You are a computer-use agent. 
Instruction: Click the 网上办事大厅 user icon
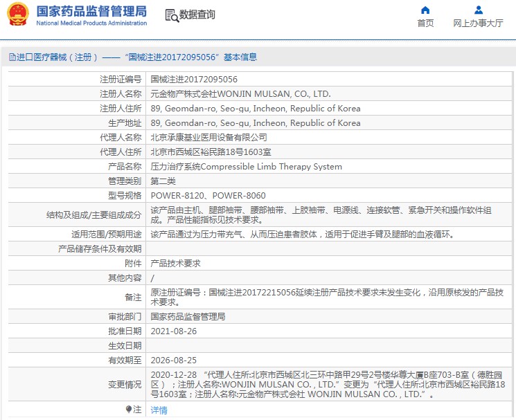click(x=478, y=10)
